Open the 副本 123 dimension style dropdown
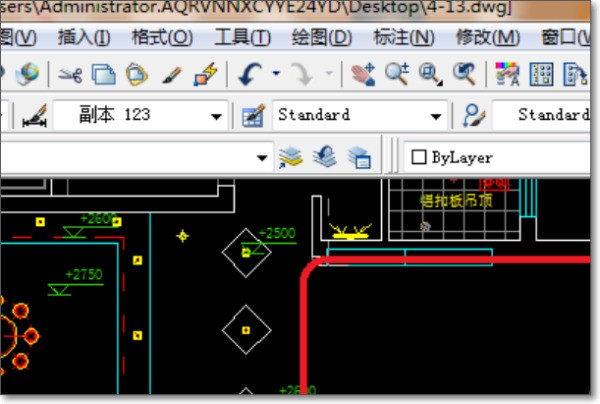600x404 pixels. coord(141,115)
